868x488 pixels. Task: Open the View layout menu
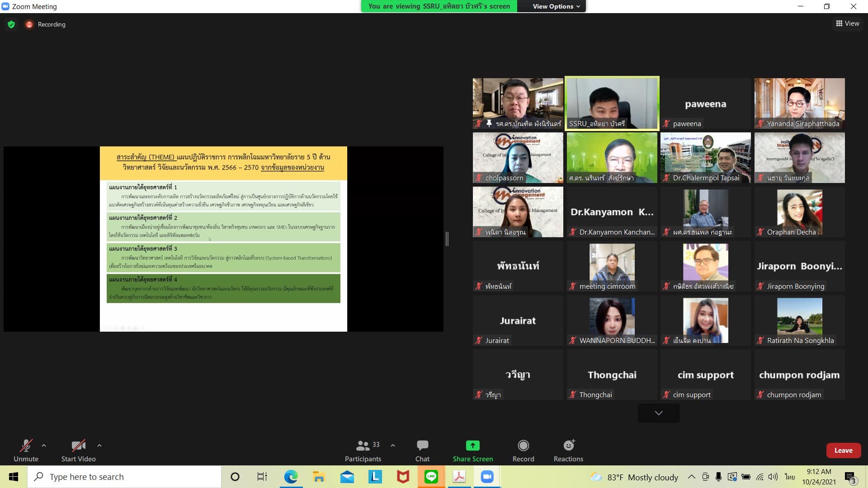847,23
